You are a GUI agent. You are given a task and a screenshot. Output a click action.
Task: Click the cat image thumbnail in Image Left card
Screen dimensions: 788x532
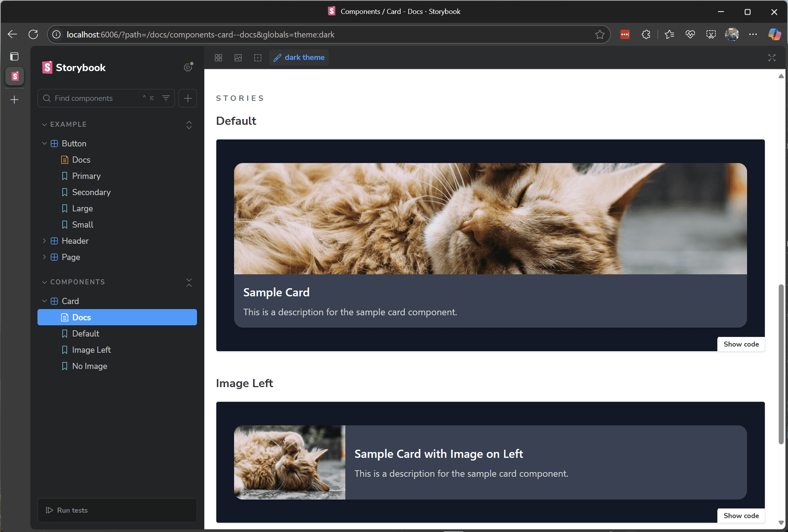[x=289, y=462]
